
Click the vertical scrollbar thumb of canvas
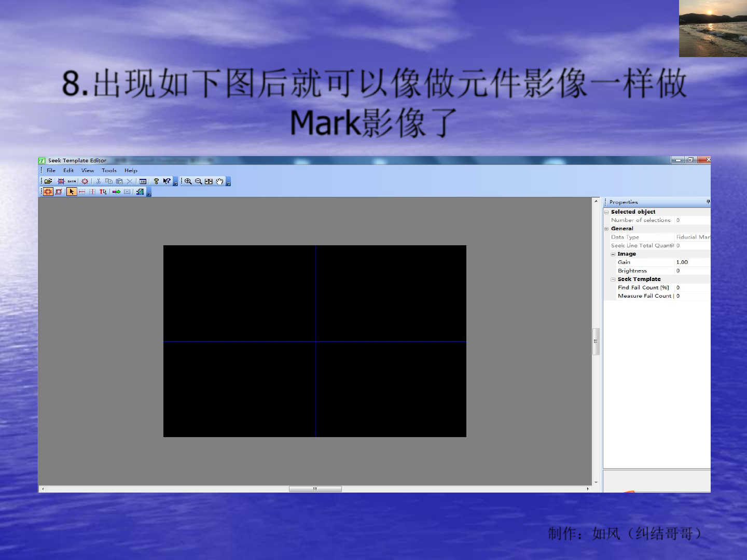(596, 341)
